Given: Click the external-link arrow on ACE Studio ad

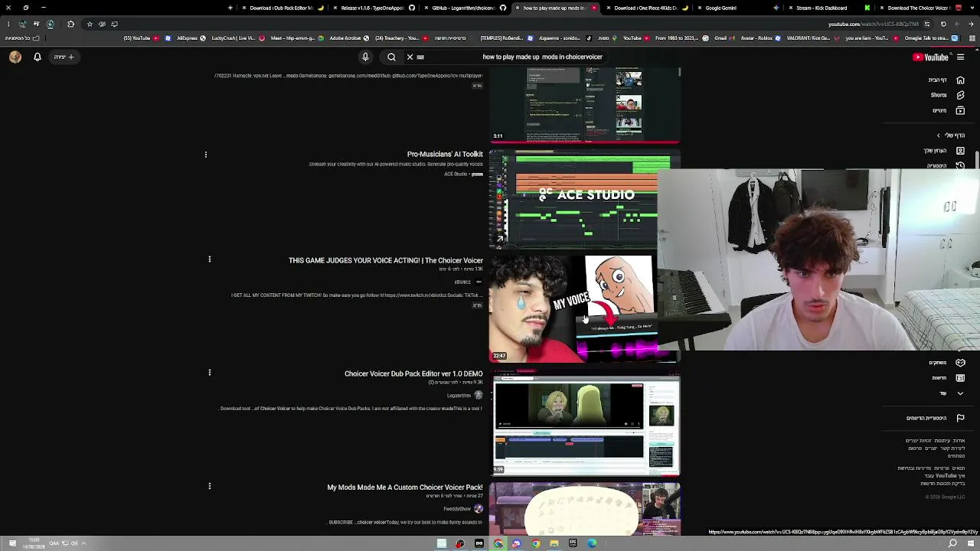Looking at the screenshot, I should coord(500,240).
